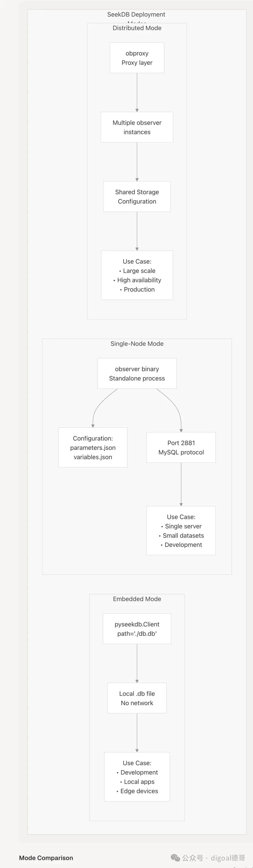
Task: Click the "Production" bullet text
Action: (139, 289)
